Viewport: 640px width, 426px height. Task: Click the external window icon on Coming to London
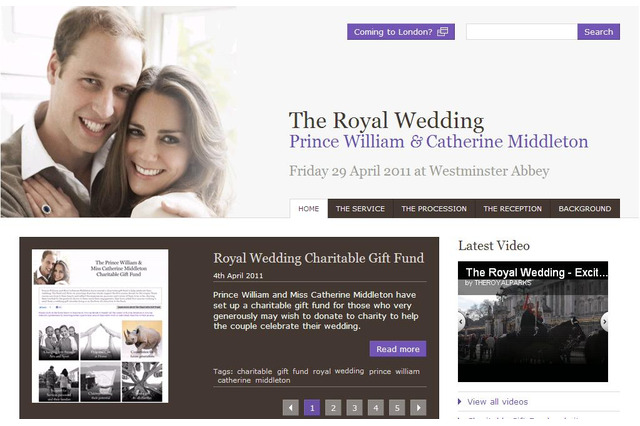(x=442, y=32)
